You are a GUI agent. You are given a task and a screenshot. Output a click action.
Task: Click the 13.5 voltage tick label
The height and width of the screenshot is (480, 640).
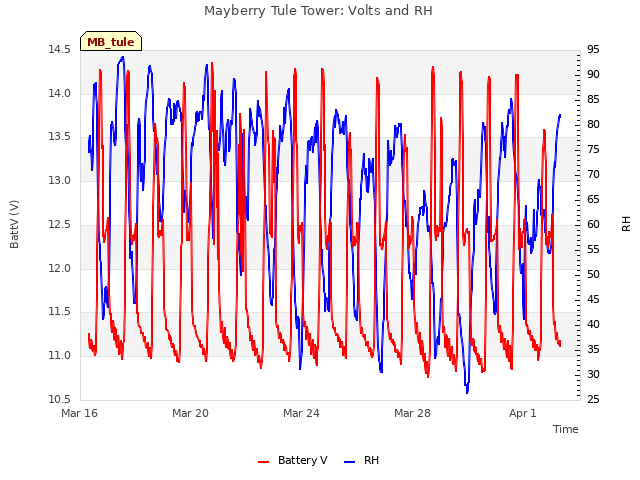click(60, 136)
